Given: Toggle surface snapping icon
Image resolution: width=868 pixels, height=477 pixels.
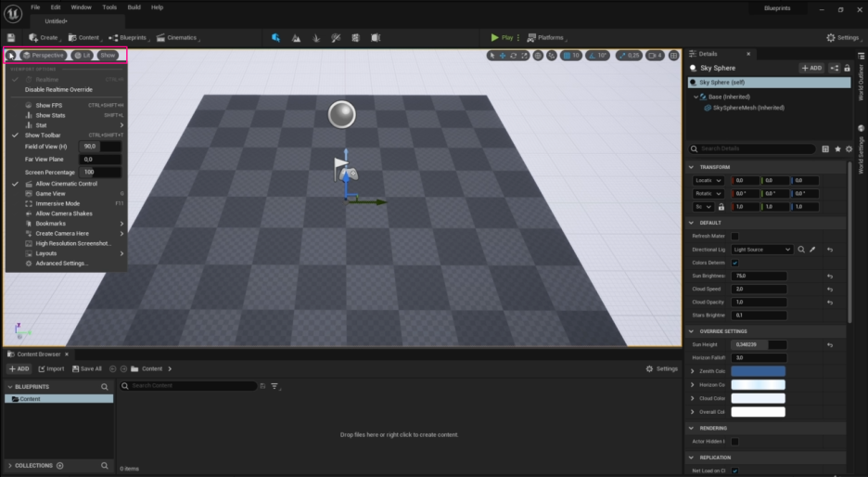Looking at the screenshot, I should tap(552, 56).
